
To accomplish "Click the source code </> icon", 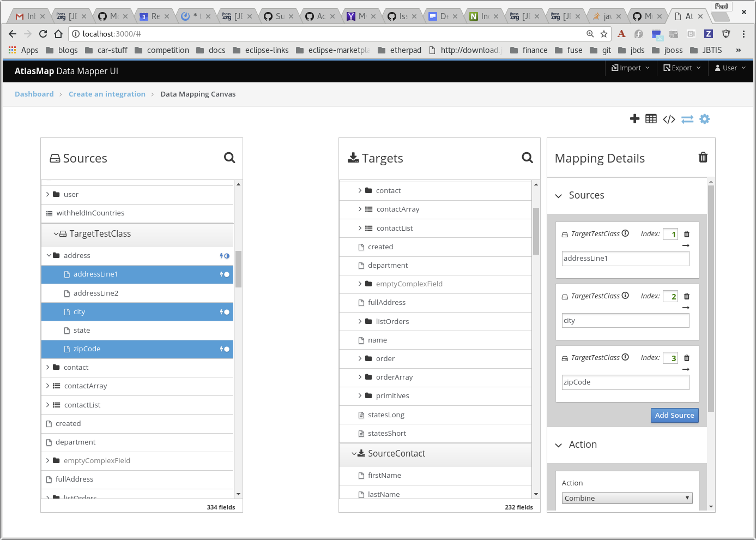I will [669, 118].
